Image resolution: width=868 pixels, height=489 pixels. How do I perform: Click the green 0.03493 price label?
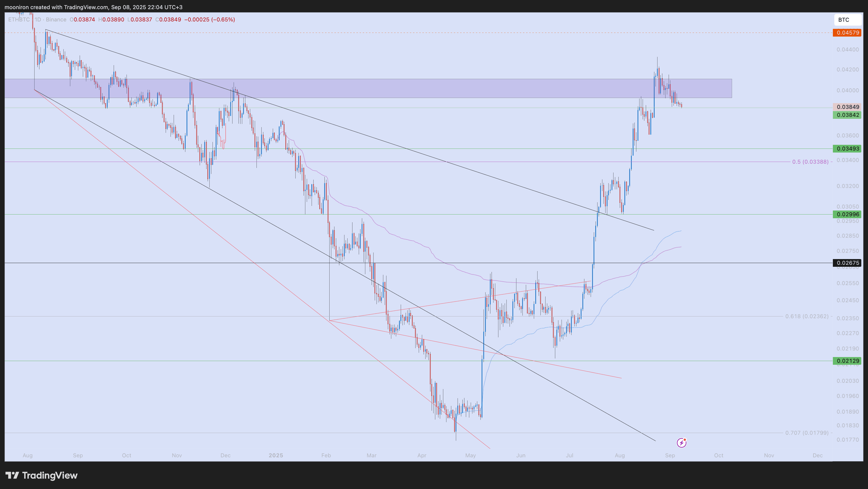pyautogui.click(x=847, y=149)
